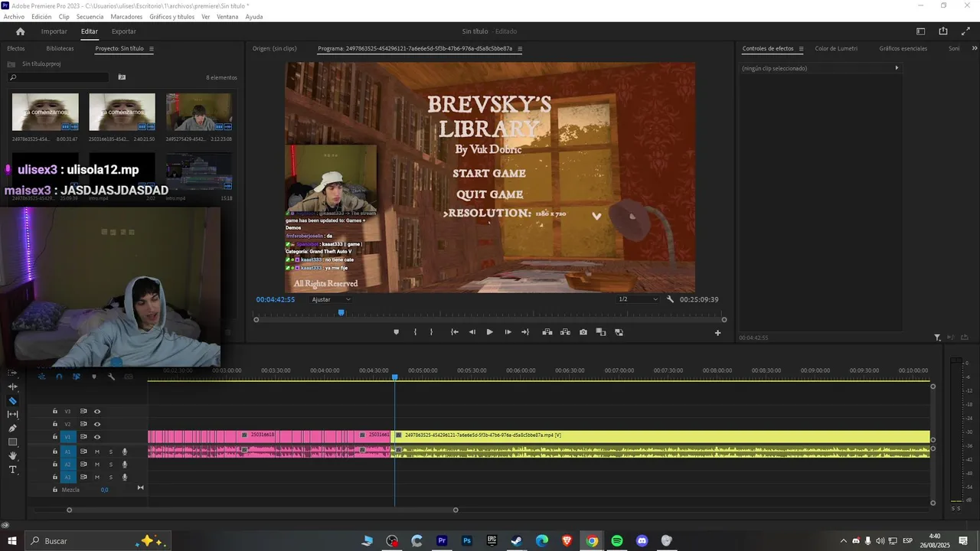Click the Mezcla volume value 0,0

105,490
